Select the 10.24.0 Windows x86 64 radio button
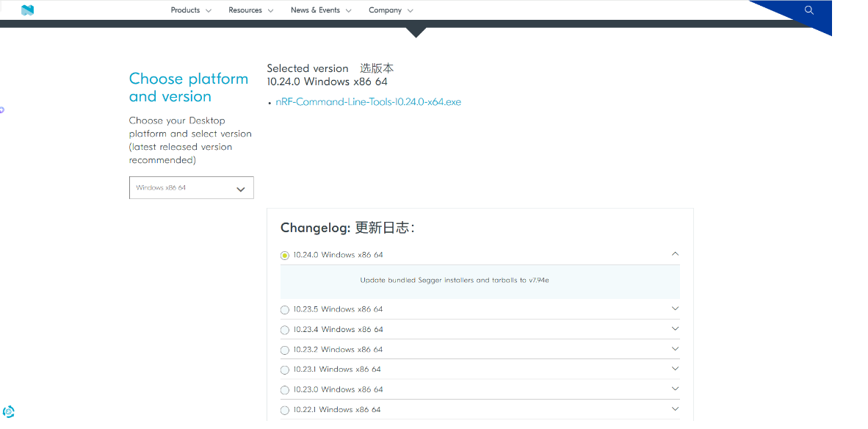Screen dimensions: 868x429 (284, 255)
